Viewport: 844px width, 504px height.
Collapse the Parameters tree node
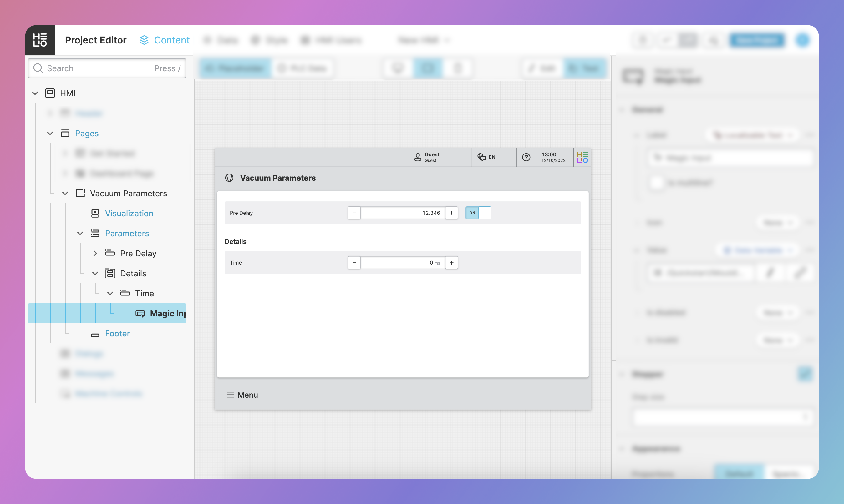(x=80, y=233)
